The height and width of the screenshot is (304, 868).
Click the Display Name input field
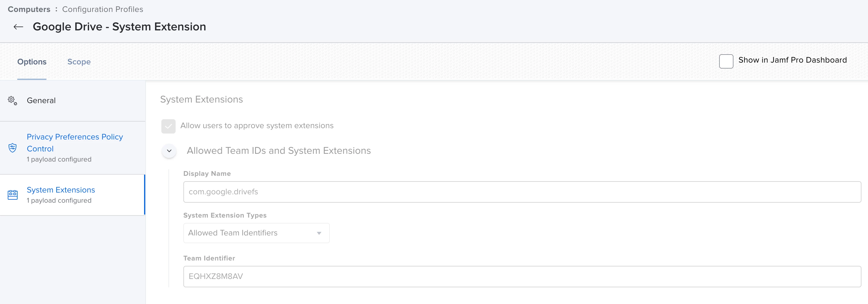pos(522,192)
